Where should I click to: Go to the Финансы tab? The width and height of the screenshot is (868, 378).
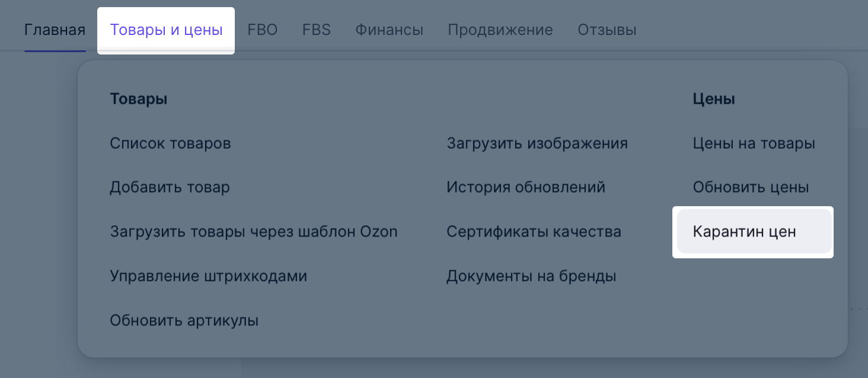point(389,30)
